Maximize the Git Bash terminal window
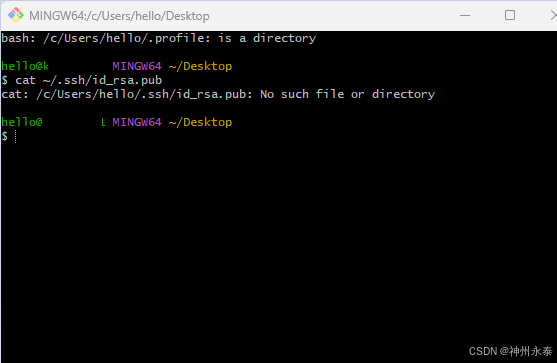 510,15
